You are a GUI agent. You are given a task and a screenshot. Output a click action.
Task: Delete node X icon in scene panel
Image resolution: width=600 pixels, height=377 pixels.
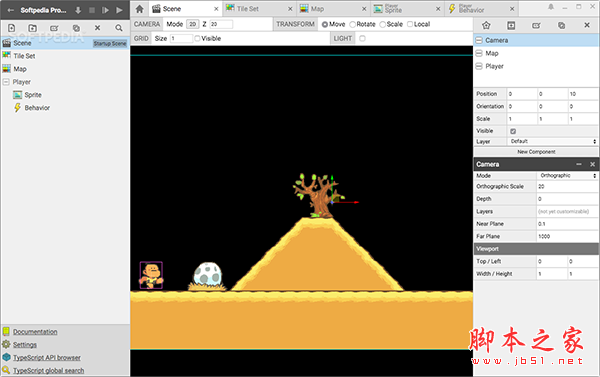[x=587, y=25]
